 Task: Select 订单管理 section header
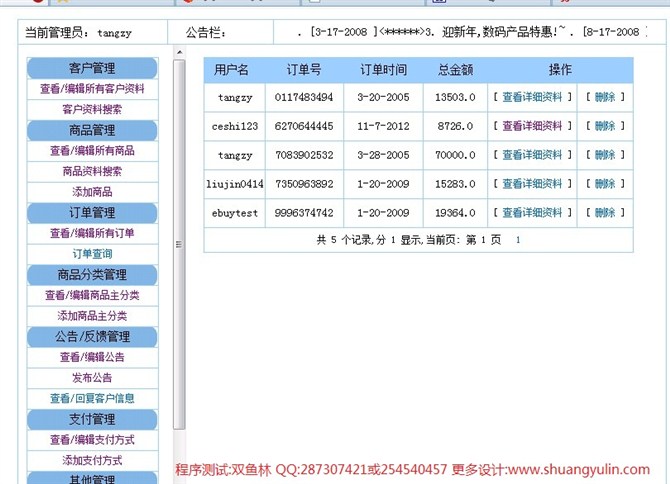tap(92, 213)
